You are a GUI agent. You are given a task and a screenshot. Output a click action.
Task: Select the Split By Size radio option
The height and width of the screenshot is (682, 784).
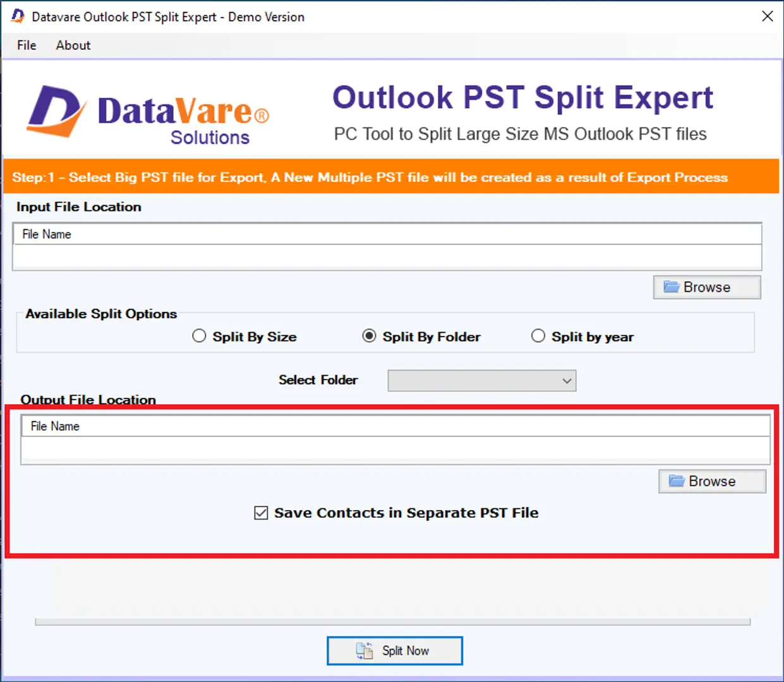(200, 336)
